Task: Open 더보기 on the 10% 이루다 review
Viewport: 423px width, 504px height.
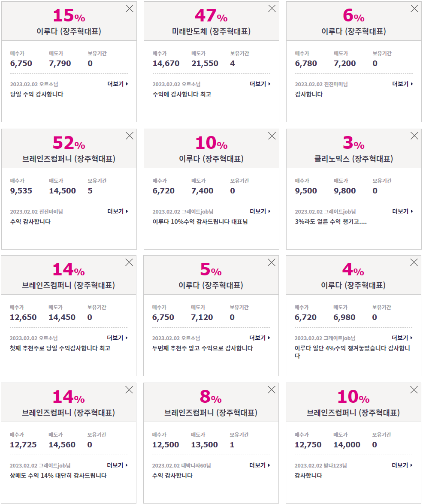Action: (x=260, y=211)
